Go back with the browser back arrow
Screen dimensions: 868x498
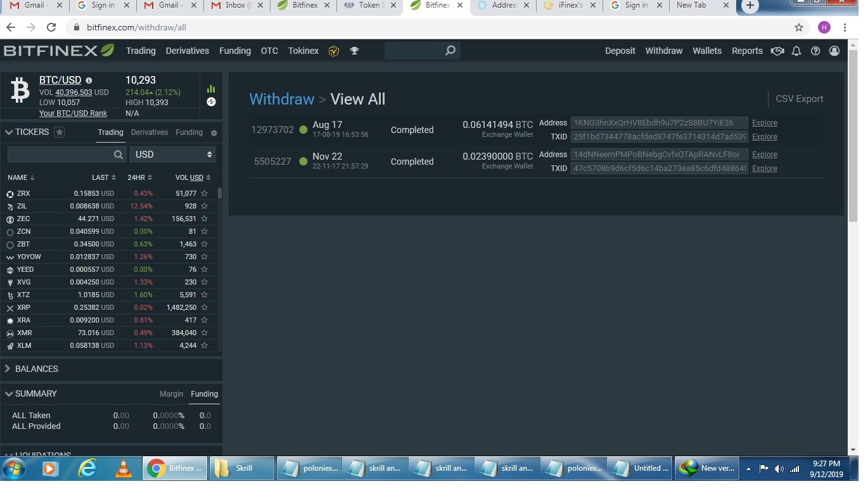pos(11,27)
